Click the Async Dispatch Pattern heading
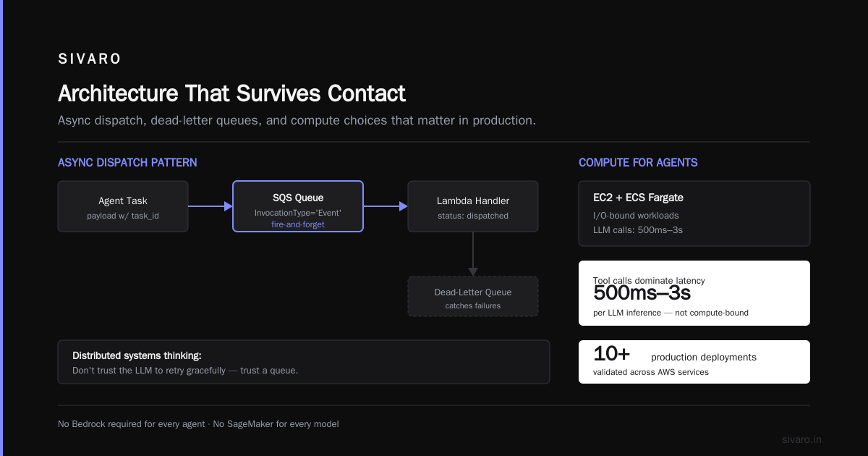Screen dimensions: 868x456 click(127, 162)
